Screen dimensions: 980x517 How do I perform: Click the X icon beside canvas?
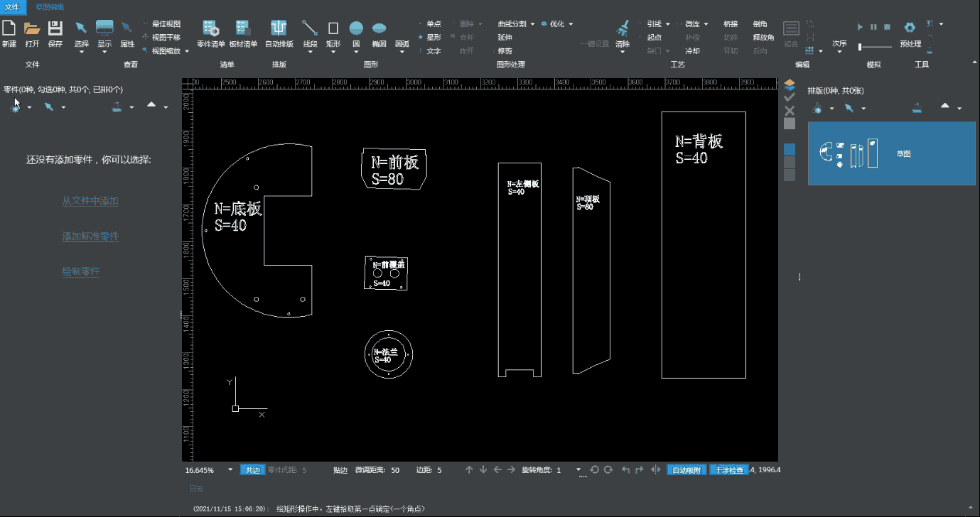click(x=790, y=111)
